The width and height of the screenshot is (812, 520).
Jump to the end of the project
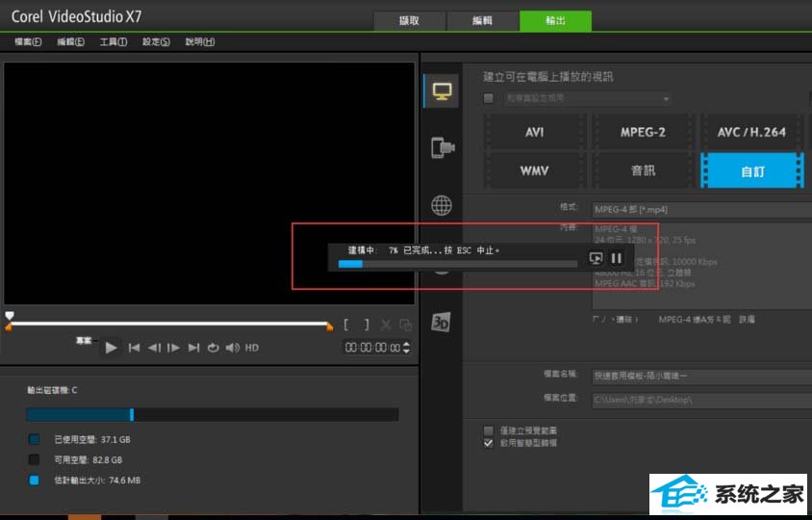coord(193,348)
